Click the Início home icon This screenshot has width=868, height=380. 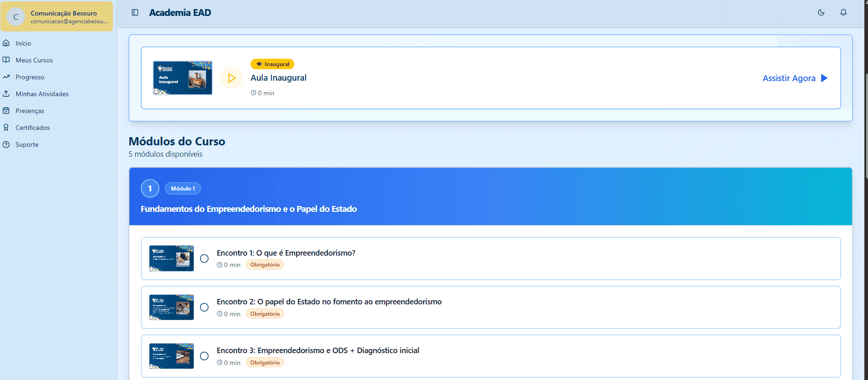[6, 43]
